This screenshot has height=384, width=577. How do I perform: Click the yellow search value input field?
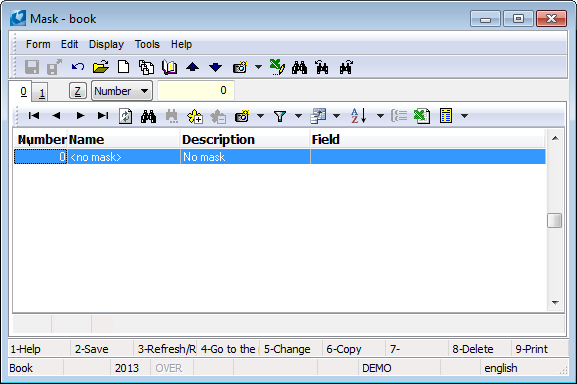coord(196,90)
